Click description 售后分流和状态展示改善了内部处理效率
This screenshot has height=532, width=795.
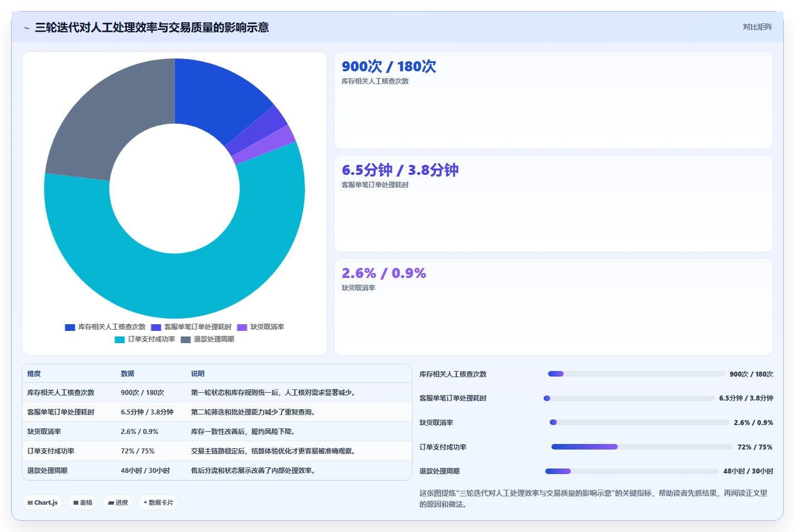(255, 471)
